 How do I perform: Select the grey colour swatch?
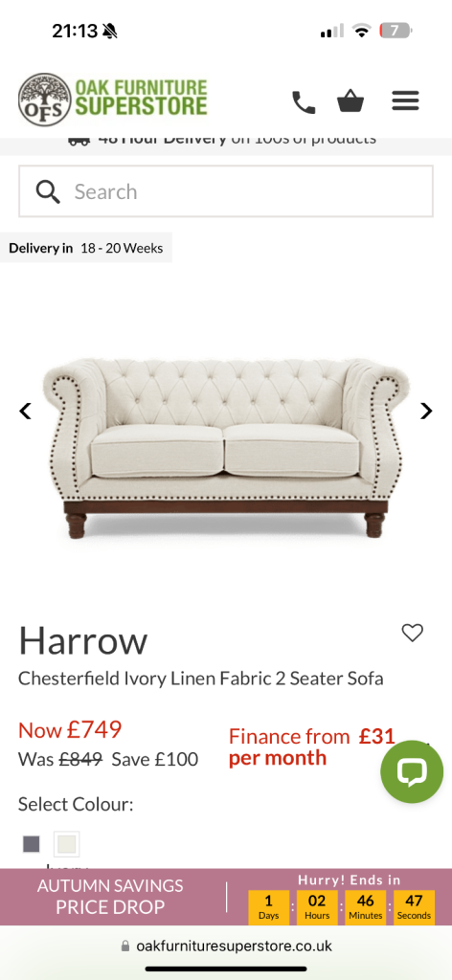32,844
